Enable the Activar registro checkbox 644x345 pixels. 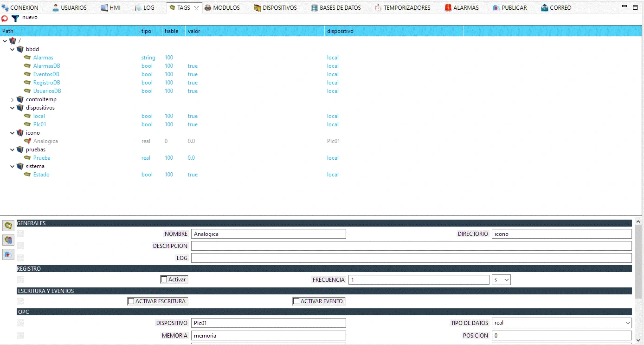pos(164,280)
